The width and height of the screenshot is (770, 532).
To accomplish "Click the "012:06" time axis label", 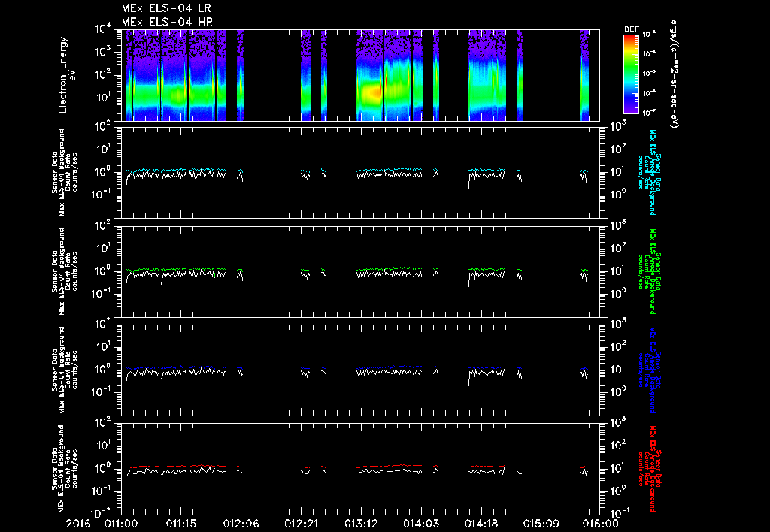I will pyautogui.click(x=241, y=524).
